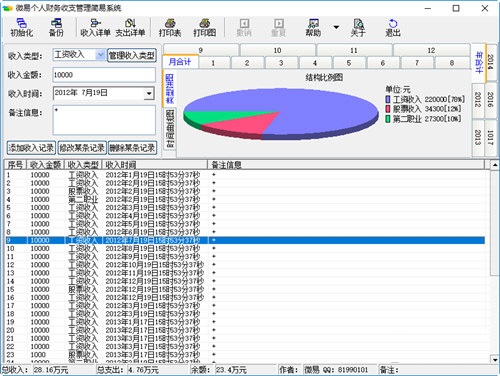
Task: Select row 4 with 第二职业
Action: coord(245,199)
